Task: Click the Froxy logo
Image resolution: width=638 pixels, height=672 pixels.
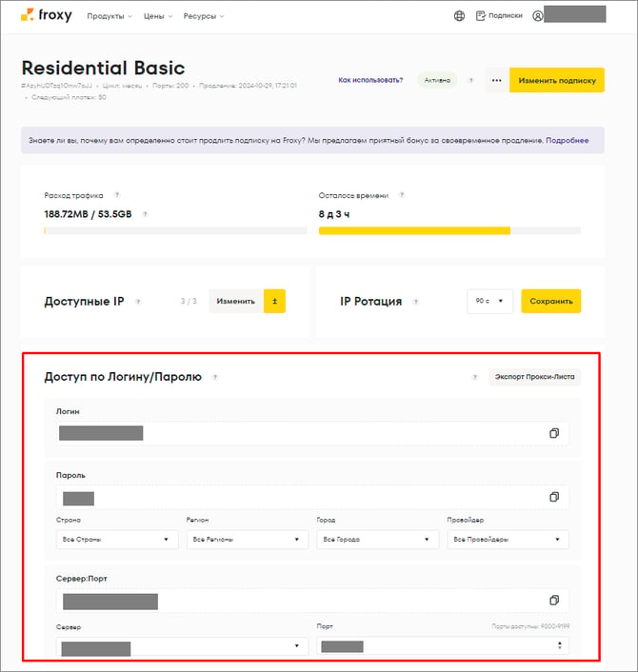Action: pos(47,15)
